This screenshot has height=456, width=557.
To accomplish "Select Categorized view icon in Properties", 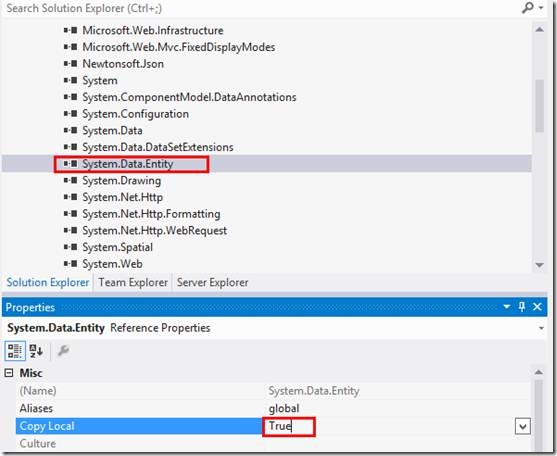I will (15, 351).
